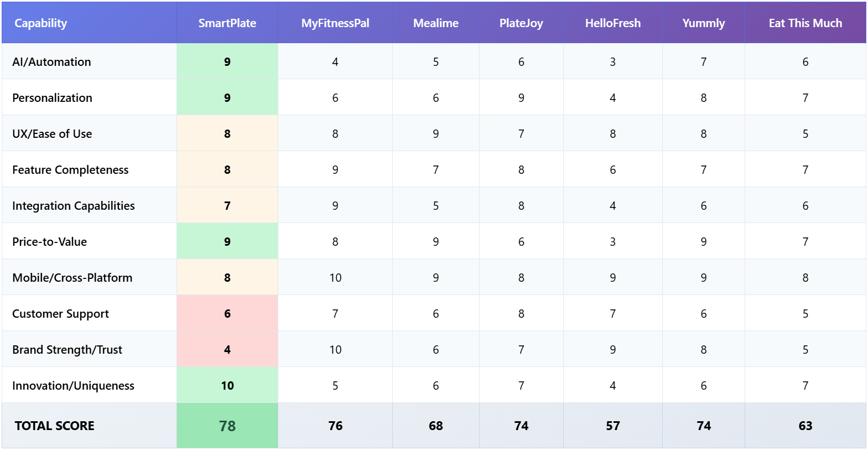Viewport: 868px width, 450px height.
Task: Select SmartPlate's Customer Support score of 6
Action: tap(227, 314)
